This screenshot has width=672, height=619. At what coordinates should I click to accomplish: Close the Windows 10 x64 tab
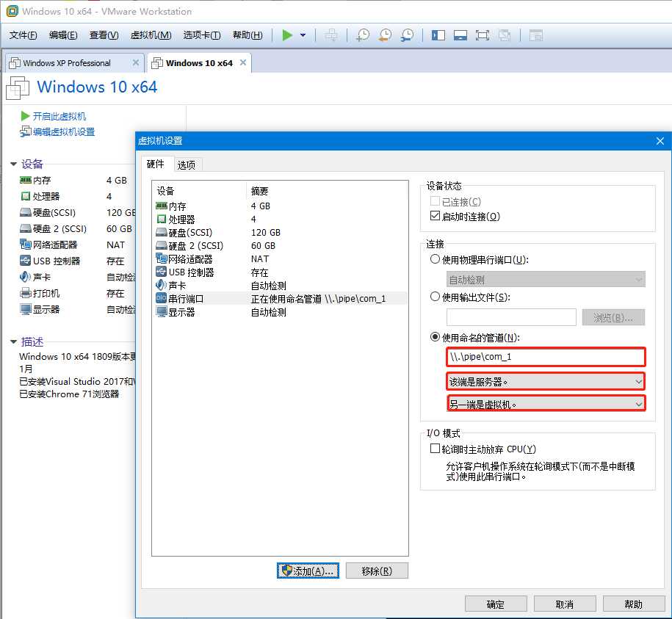[243, 62]
